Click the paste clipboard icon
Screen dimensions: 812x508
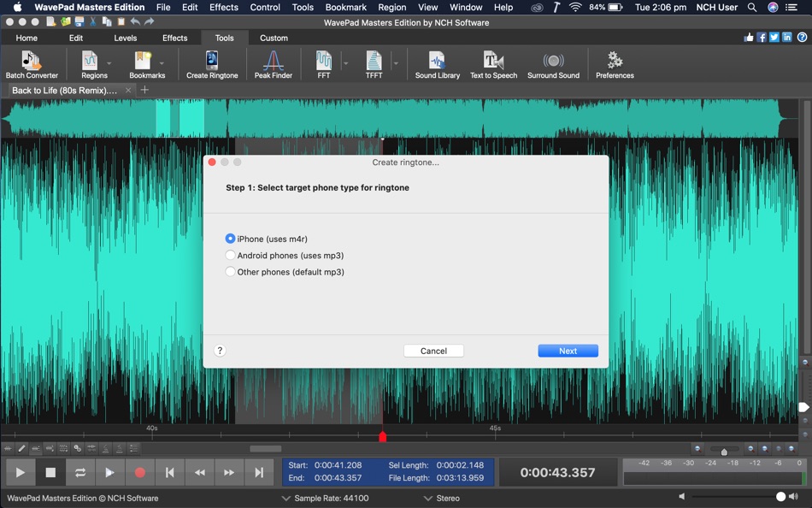click(121, 21)
